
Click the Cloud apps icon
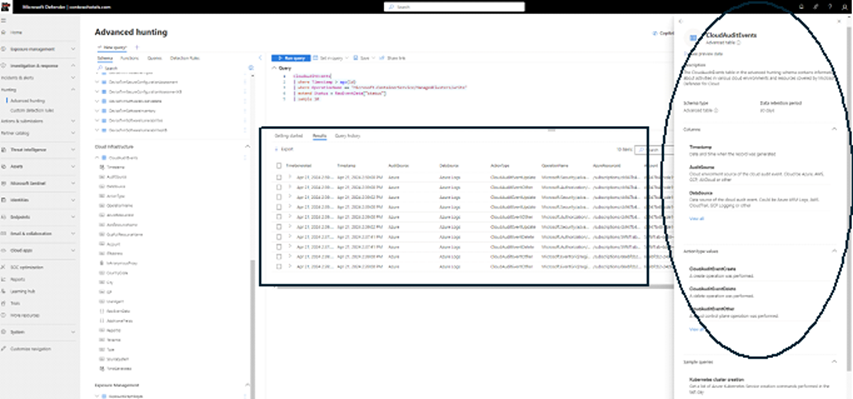[4, 250]
